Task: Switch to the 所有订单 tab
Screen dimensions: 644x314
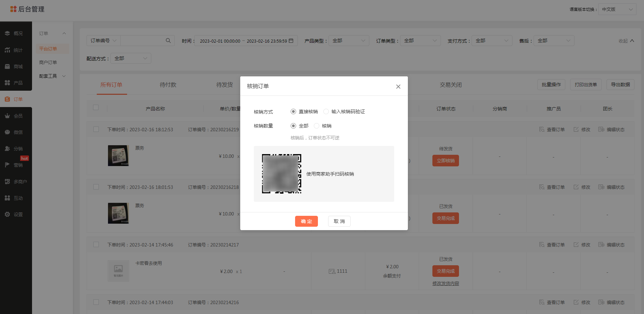Action: [111, 85]
